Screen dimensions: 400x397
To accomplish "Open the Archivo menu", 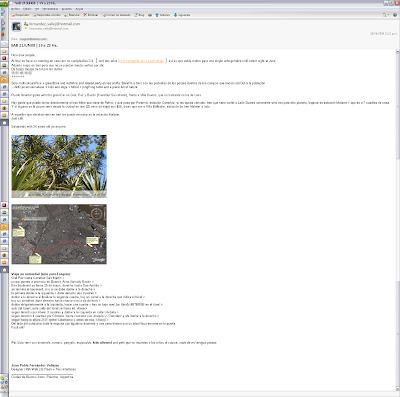I will coord(15,9).
